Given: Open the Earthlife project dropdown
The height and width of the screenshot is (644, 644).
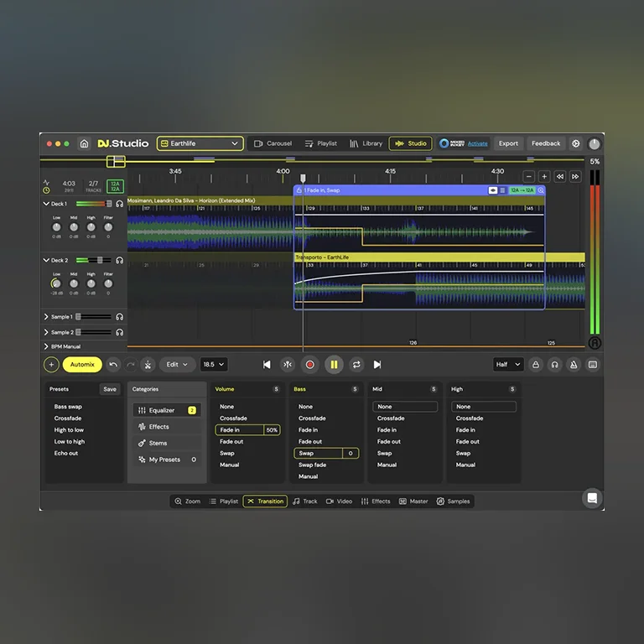Looking at the screenshot, I should pyautogui.click(x=200, y=143).
